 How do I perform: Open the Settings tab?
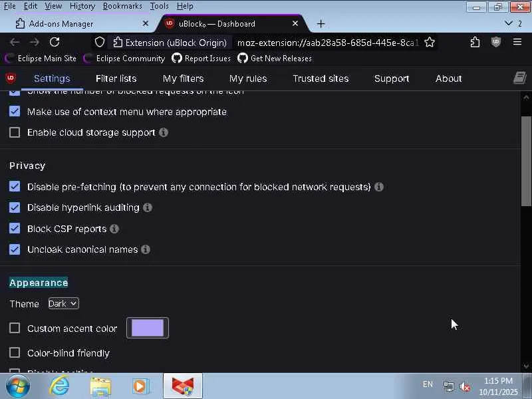[x=52, y=78]
